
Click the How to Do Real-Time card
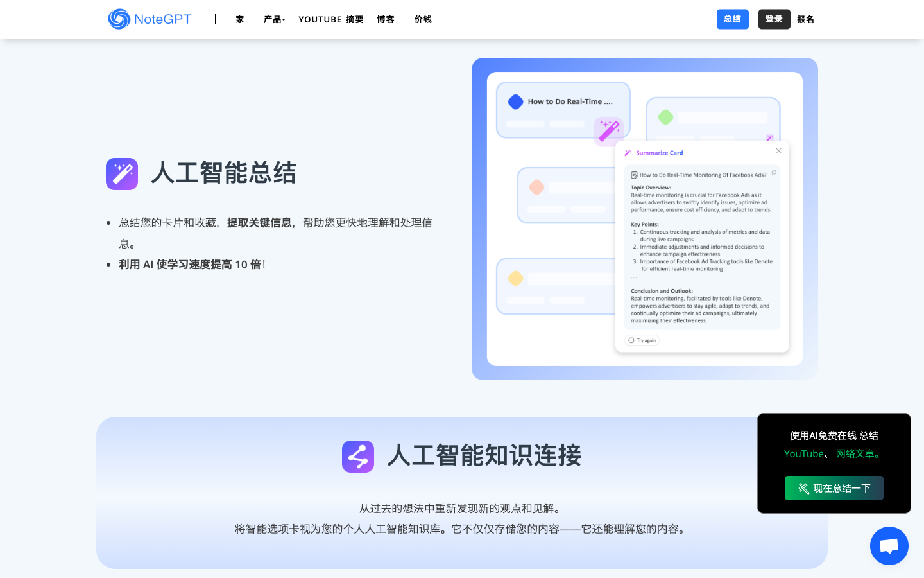pos(563,109)
